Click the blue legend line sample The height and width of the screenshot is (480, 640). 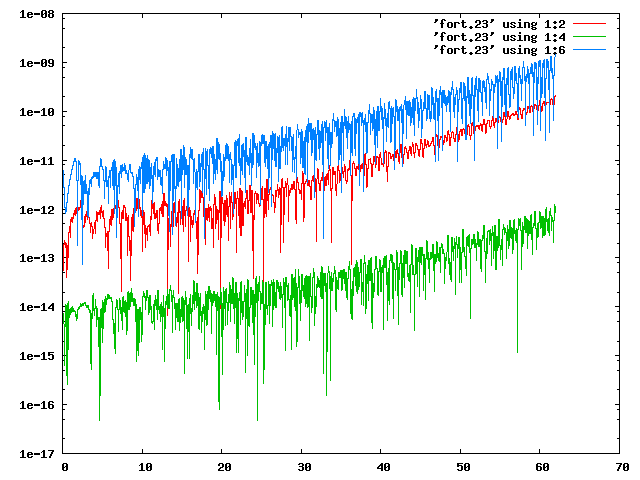589,50
